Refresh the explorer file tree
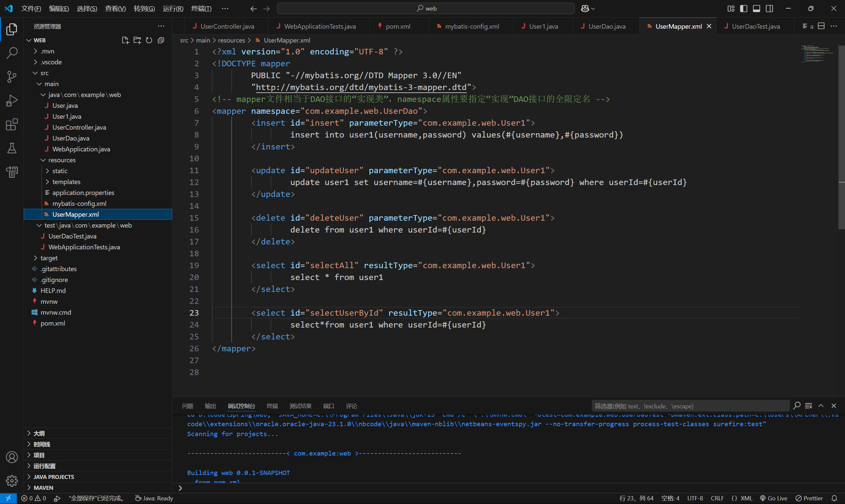845x504 pixels. (149, 40)
